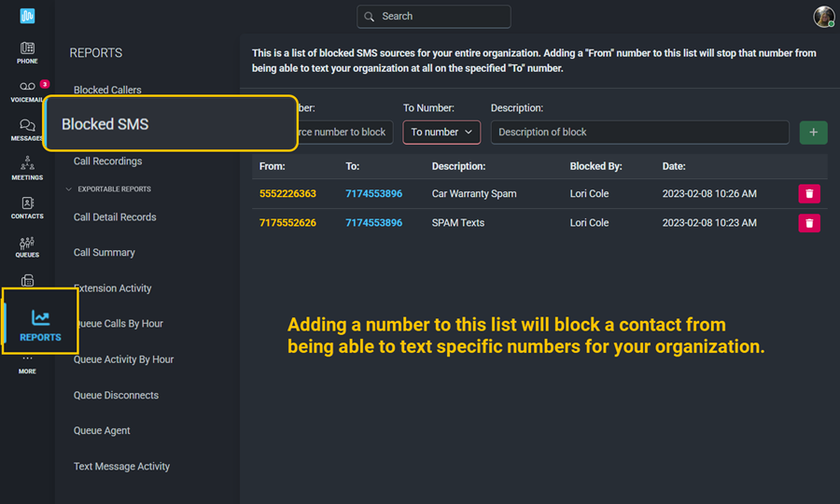This screenshot has width=840, height=504.
Task: Click the From number 5552226363
Action: pos(287,194)
